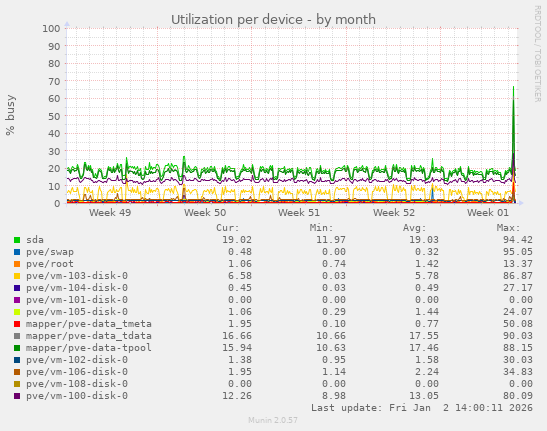Click the 'Min:' column header
Image resolution: width=547 pixels, height=431 pixels.
click(322, 228)
